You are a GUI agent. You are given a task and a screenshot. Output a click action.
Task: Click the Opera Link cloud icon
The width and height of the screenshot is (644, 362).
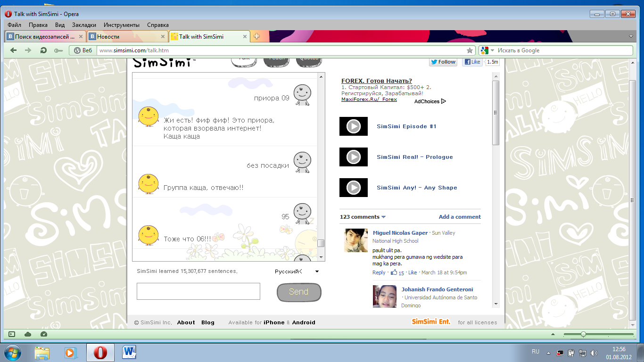28,334
